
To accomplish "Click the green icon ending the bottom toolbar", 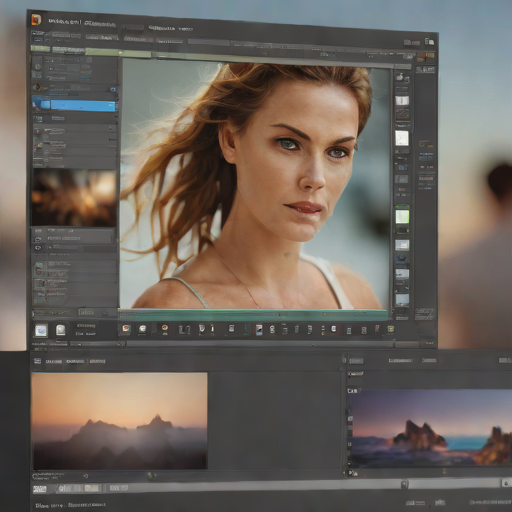I will coord(391,329).
